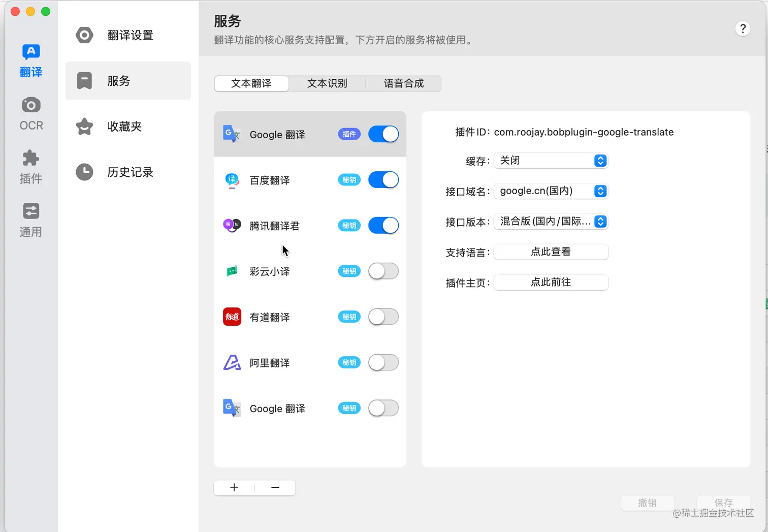Select the 彩云小译 row name
The width and height of the screenshot is (768, 532).
point(270,272)
